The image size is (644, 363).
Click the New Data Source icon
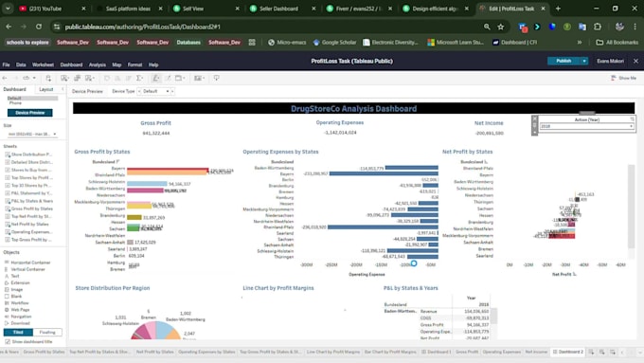[x=48, y=78]
